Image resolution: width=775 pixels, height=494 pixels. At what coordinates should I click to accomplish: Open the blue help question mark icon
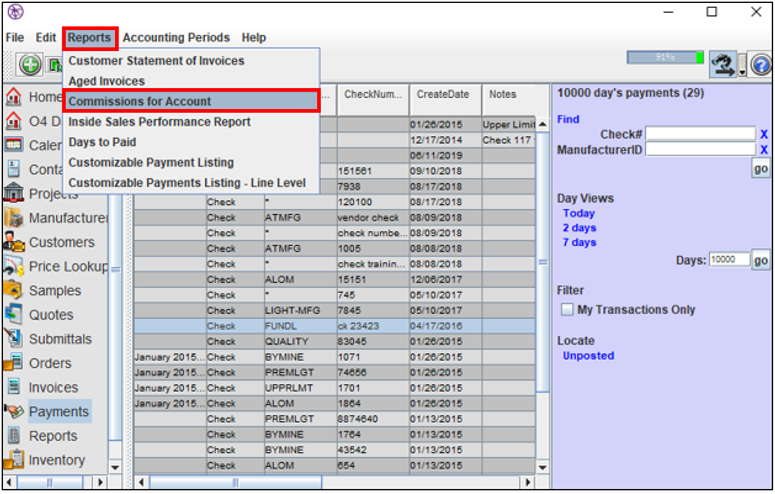tap(761, 65)
